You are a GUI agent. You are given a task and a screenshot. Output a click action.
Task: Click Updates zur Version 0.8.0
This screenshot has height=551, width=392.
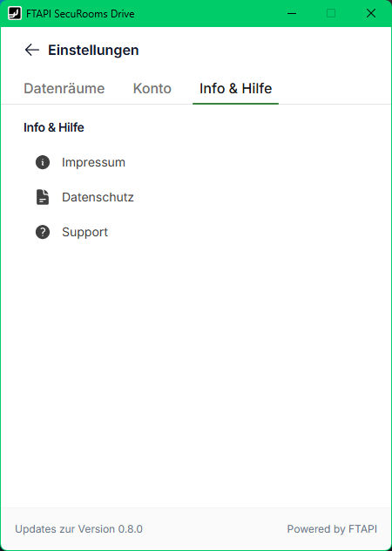tap(78, 529)
